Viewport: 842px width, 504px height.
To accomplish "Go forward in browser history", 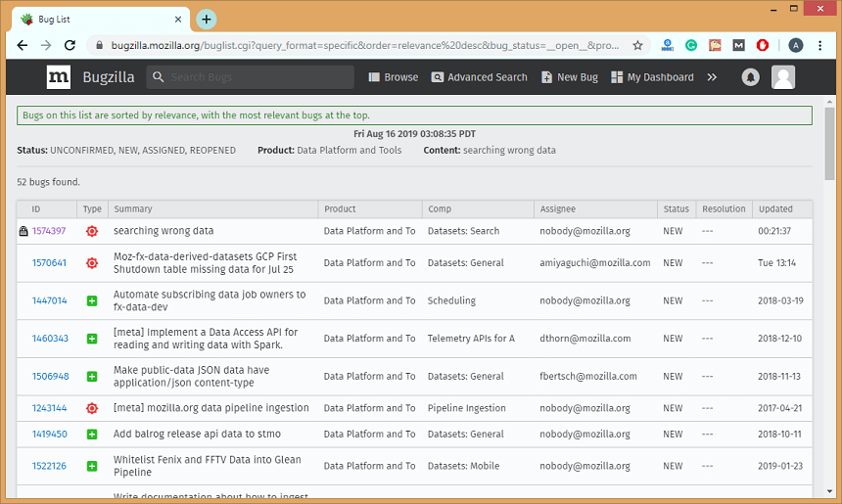I will [x=46, y=45].
